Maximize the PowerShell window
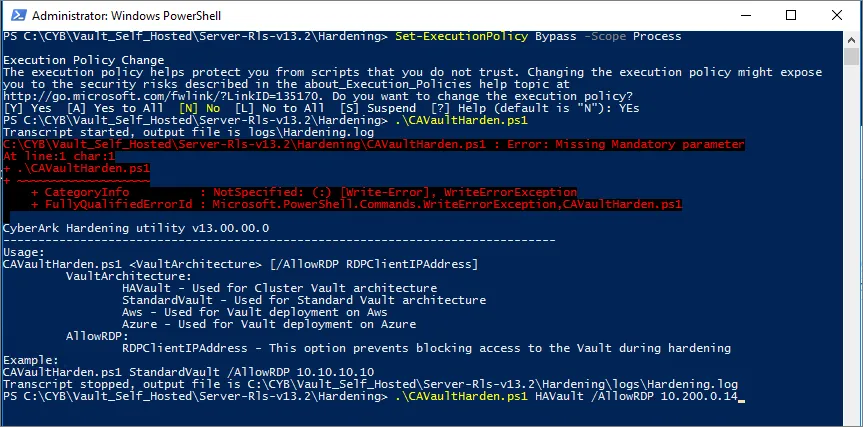863x427 pixels. click(792, 14)
